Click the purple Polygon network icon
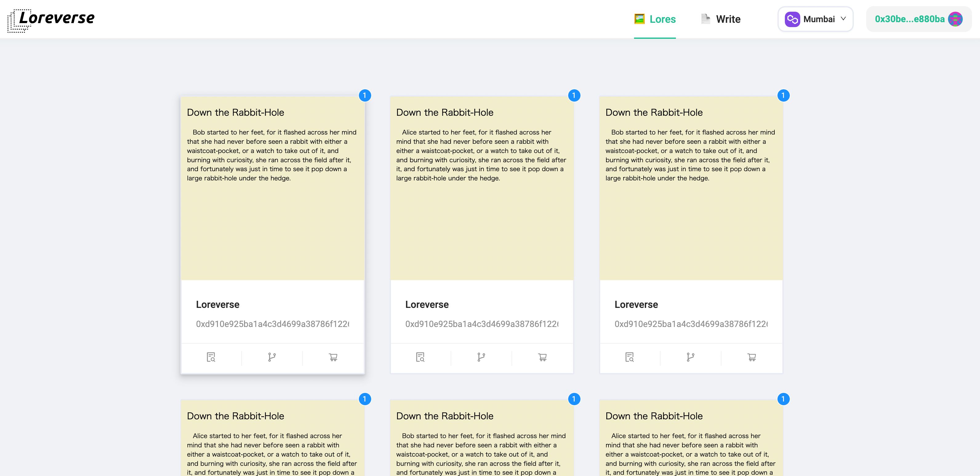 [x=792, y=19]
